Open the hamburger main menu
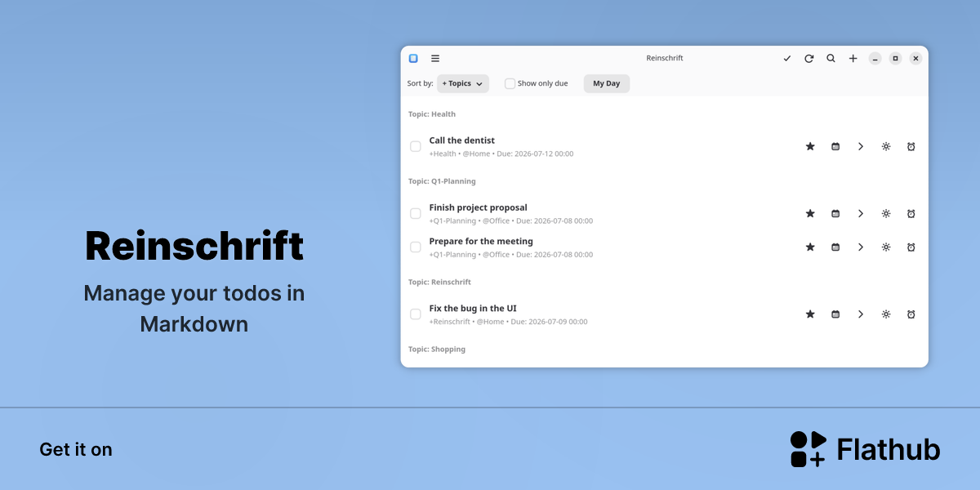 (435, 58)
